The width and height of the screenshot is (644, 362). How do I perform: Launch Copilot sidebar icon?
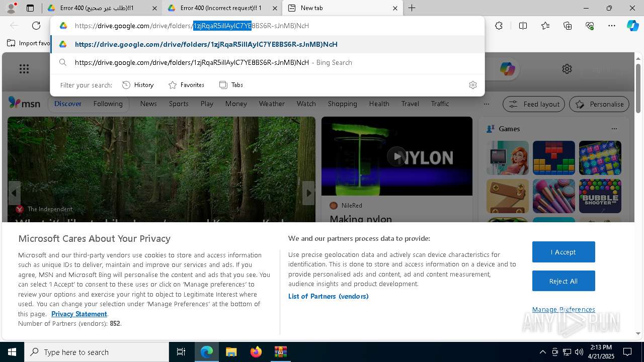coord(632,26)
